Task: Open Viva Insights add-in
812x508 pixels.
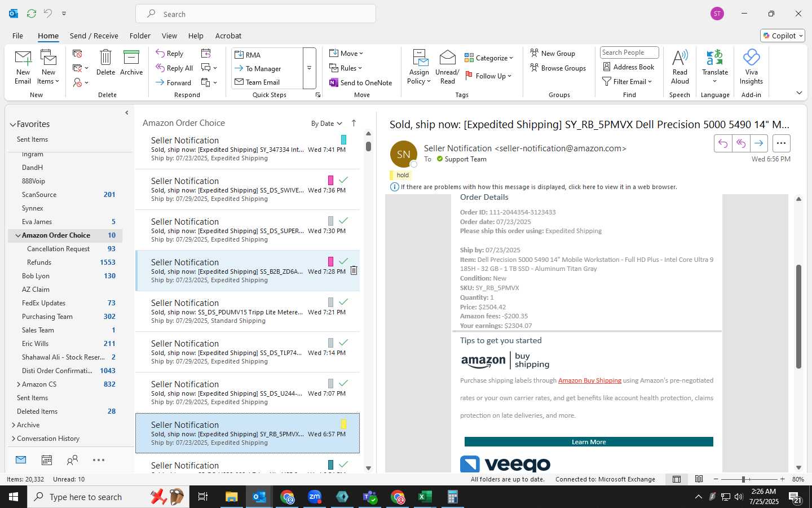Action: tap(751, 67)
